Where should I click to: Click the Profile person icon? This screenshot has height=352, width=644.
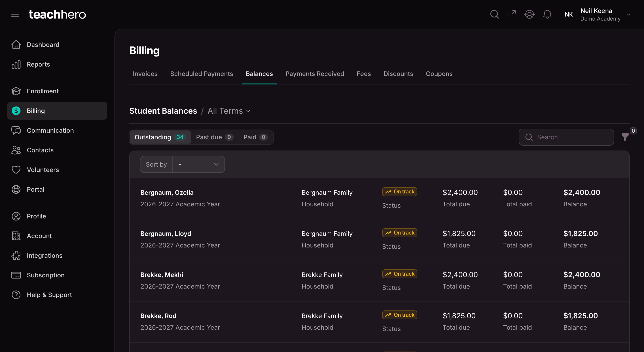pos(16,216)
